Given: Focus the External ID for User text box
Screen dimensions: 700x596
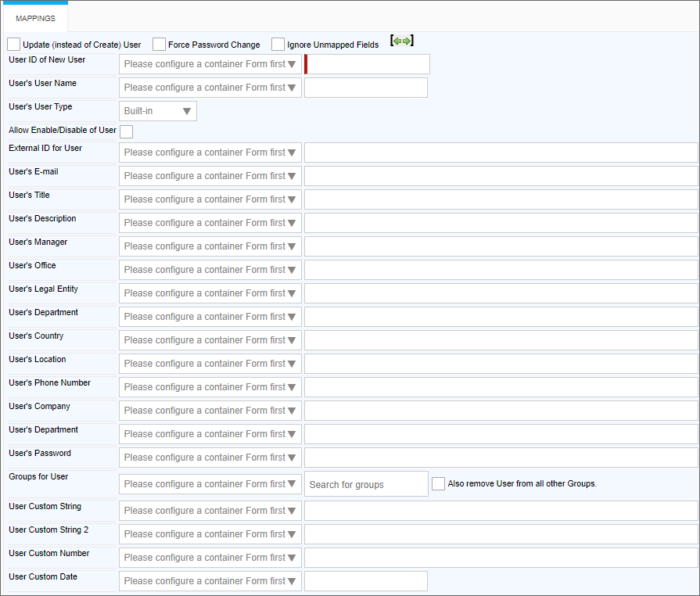Looking at the screenshot, I should click(x=501, y=153).
